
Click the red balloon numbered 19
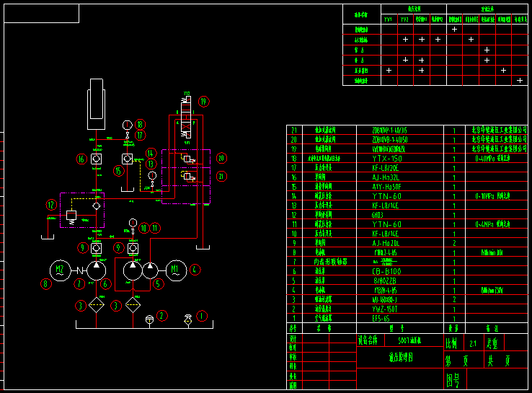pyautogui.click(x=203, y=102)
